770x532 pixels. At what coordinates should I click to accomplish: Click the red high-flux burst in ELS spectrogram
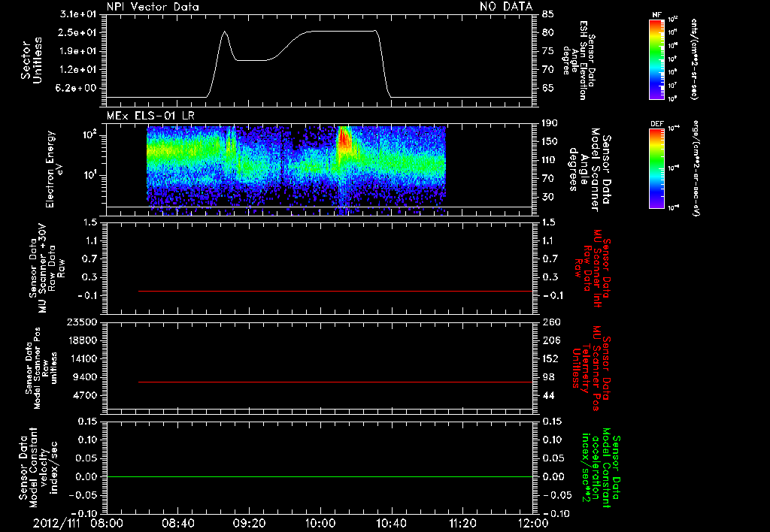[x=344, y=139]
